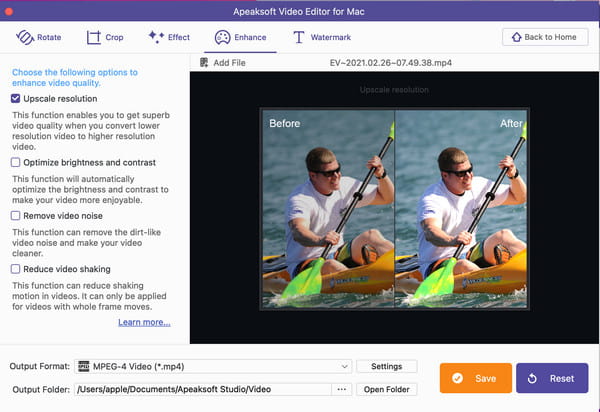Click the Apeaksoft Video Editor title text

pyautogui.click(x=298, y=11)
